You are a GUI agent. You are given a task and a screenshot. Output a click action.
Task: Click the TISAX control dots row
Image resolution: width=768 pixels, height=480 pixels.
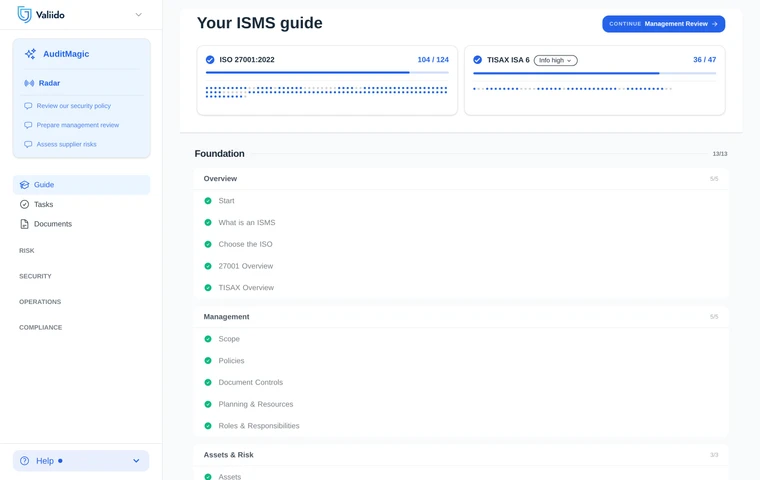(572, 89)
